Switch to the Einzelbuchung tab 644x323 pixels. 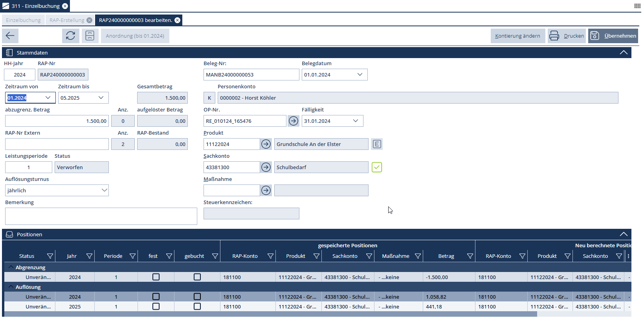click(x=23, y=20)
